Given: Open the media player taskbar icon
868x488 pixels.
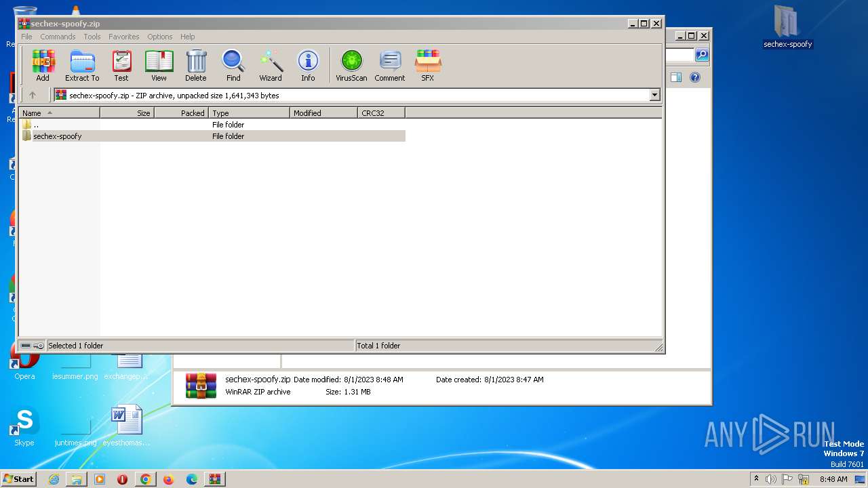Looking at the screenshot, I should [x=100, y=479].
